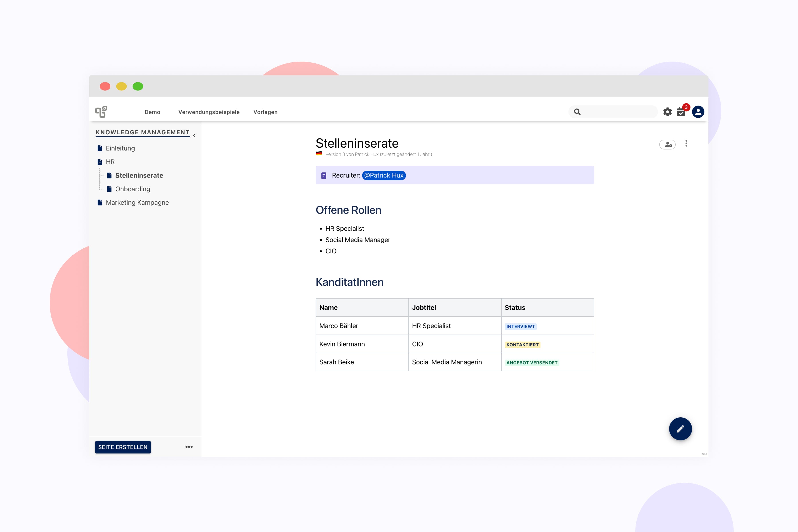
Task: Click the pencil edit floating button
Action: [x=680, y=429]
